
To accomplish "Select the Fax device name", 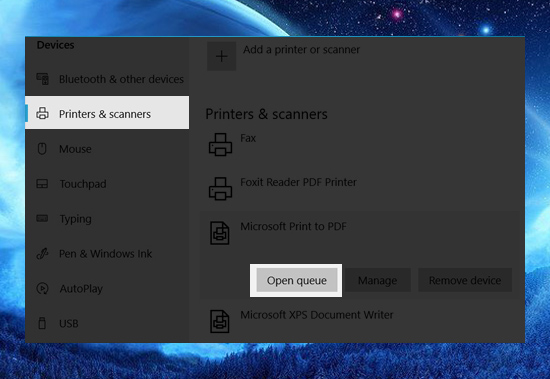I will [x=248, y=138].
